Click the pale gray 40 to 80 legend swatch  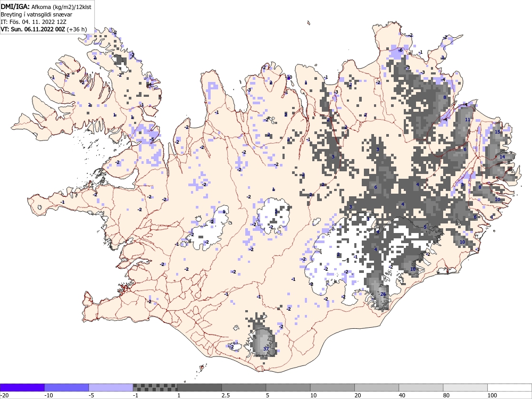point(421,387)
